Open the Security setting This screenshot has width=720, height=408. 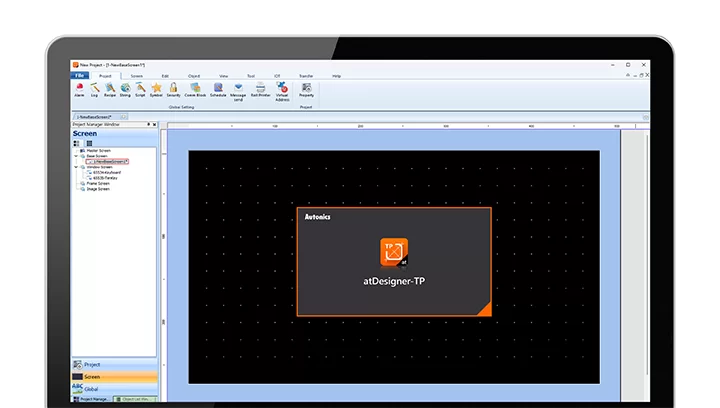pyautogui.click(x=173, y=90)
